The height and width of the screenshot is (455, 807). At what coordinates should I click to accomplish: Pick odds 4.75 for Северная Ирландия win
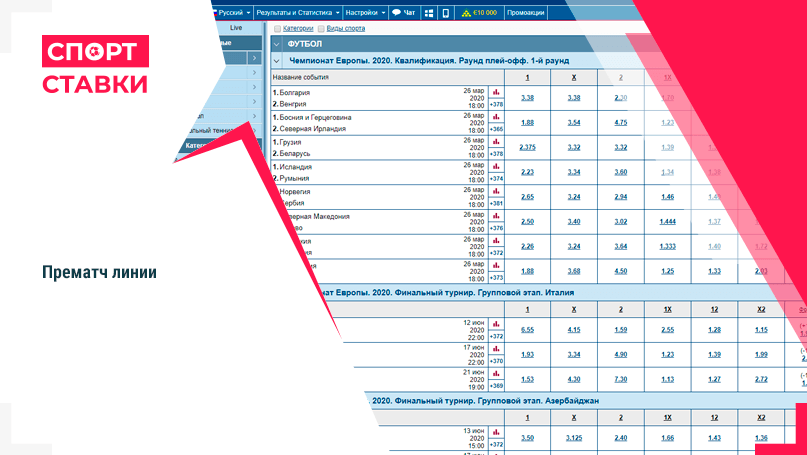[x=621, y=122]
